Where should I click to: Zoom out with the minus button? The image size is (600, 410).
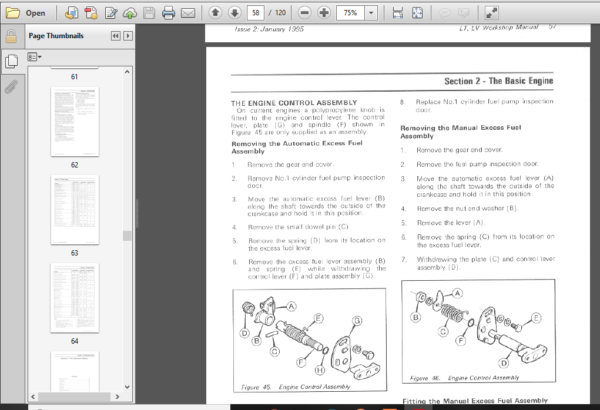point(305,13)
